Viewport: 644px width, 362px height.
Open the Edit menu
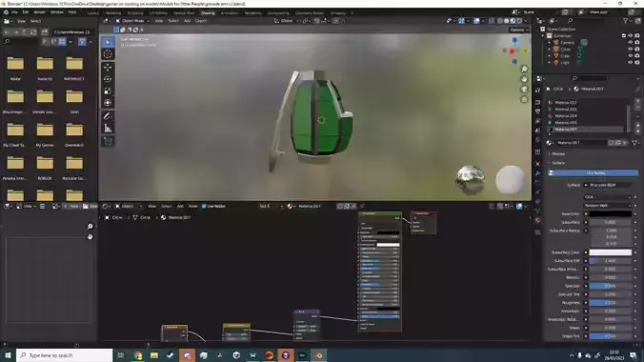click(26, 12)
